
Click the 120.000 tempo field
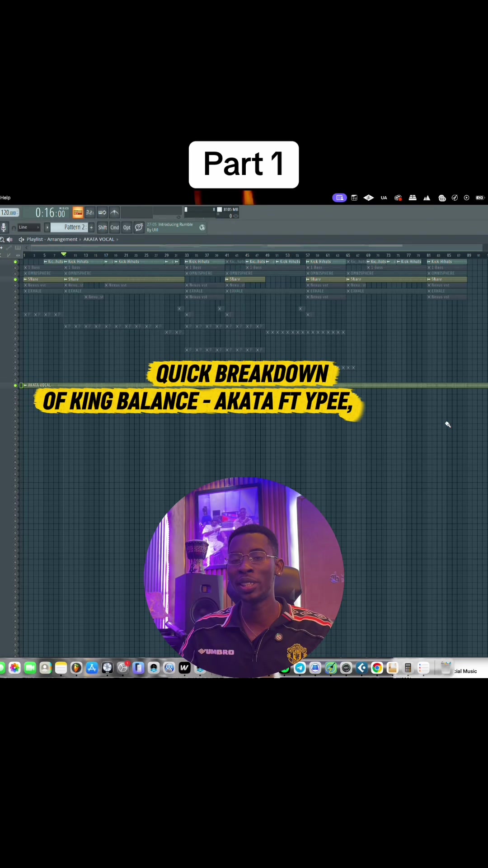[x=9, y=212]
